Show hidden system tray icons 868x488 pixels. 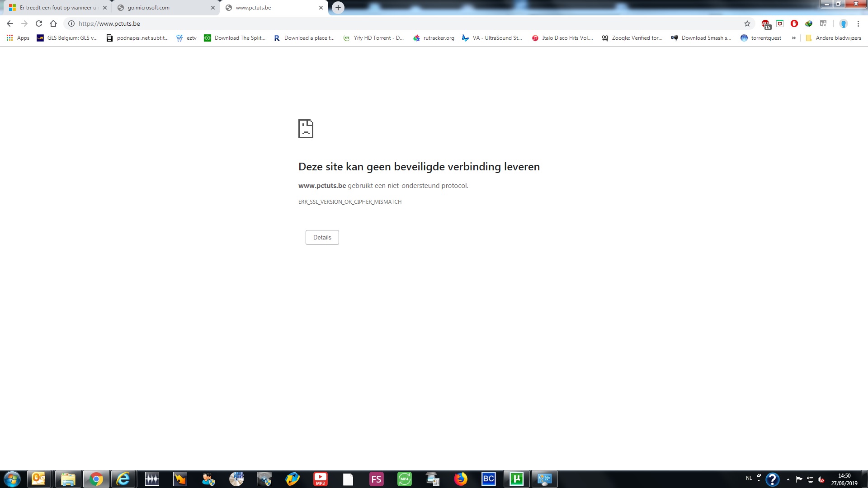pyautogui.click(x=788, y=479)
